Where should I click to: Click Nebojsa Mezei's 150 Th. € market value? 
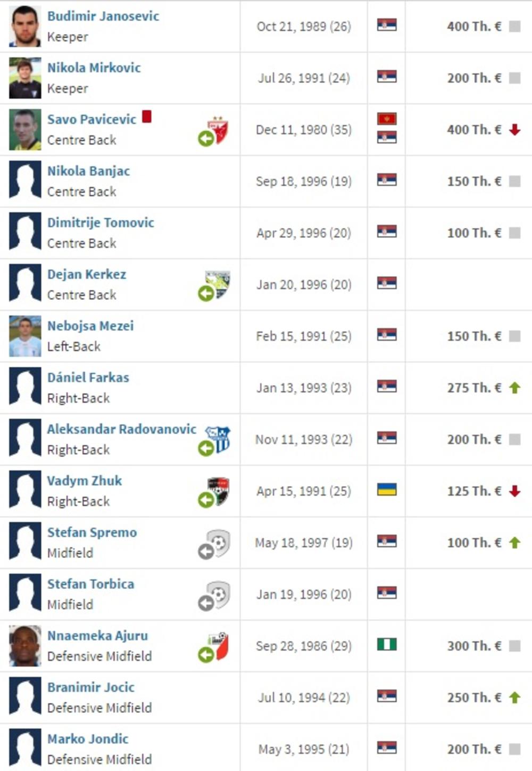[474, 336]
